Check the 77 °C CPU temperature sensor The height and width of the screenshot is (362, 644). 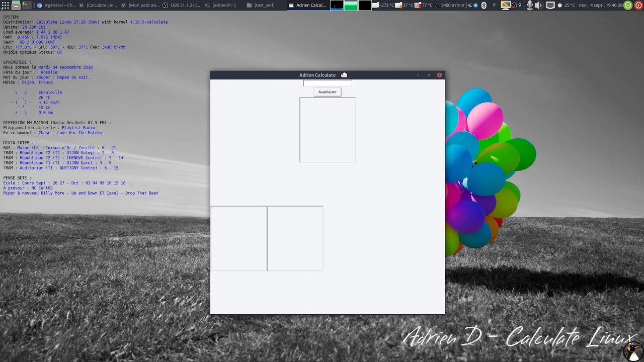[424, 5]
